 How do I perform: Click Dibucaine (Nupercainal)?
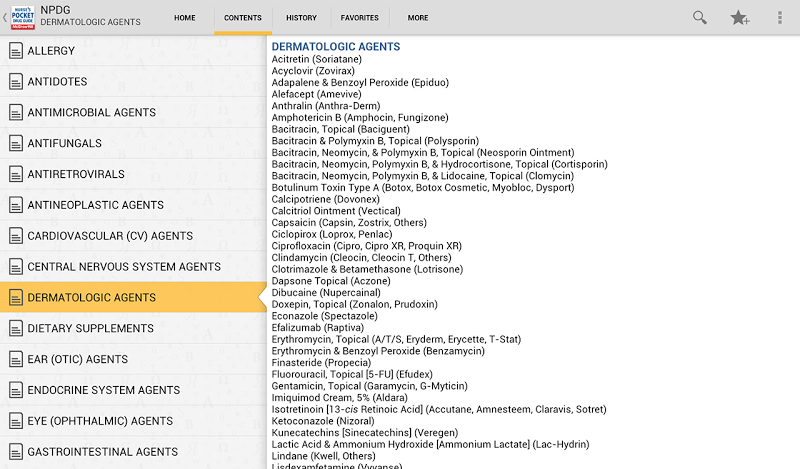[326, 293]
